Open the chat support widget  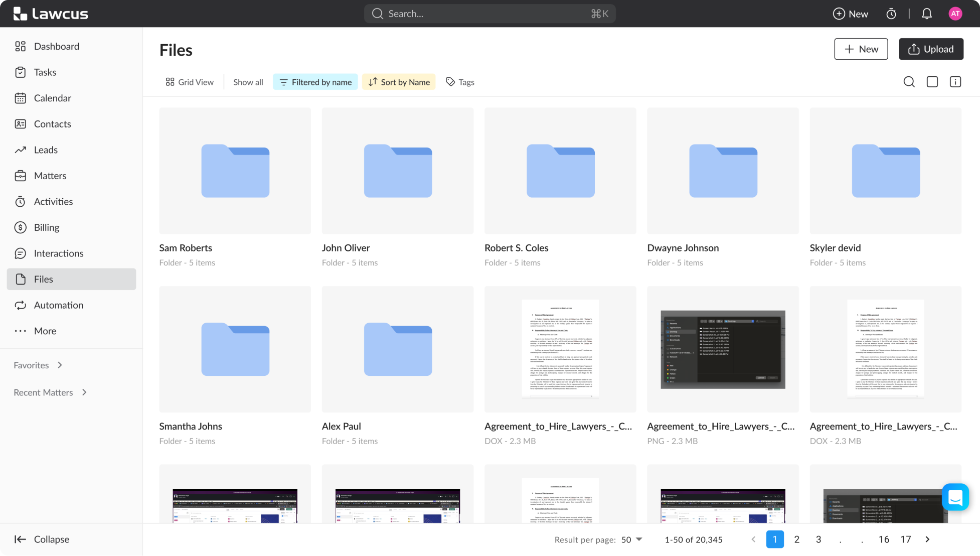point(955,497)
